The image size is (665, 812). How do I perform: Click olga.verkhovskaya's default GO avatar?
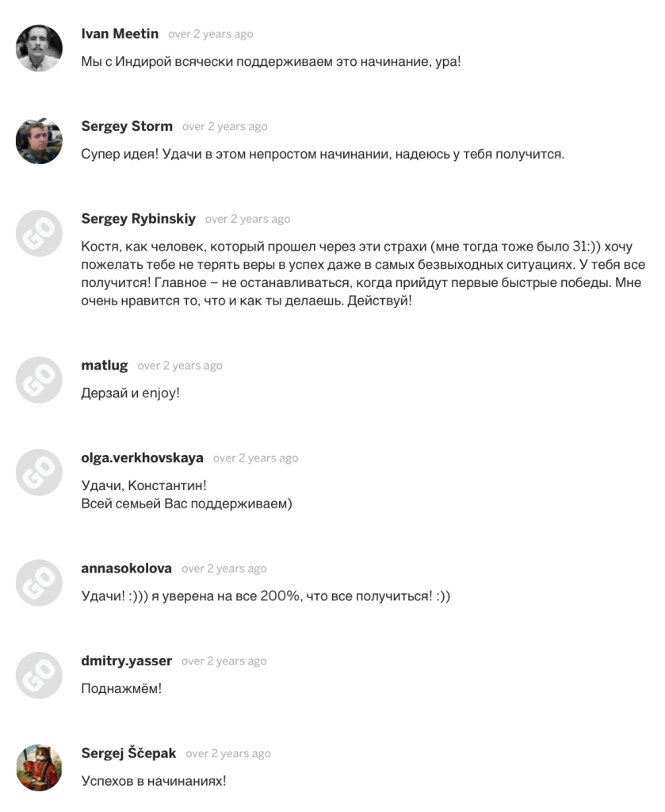point(39,472)
